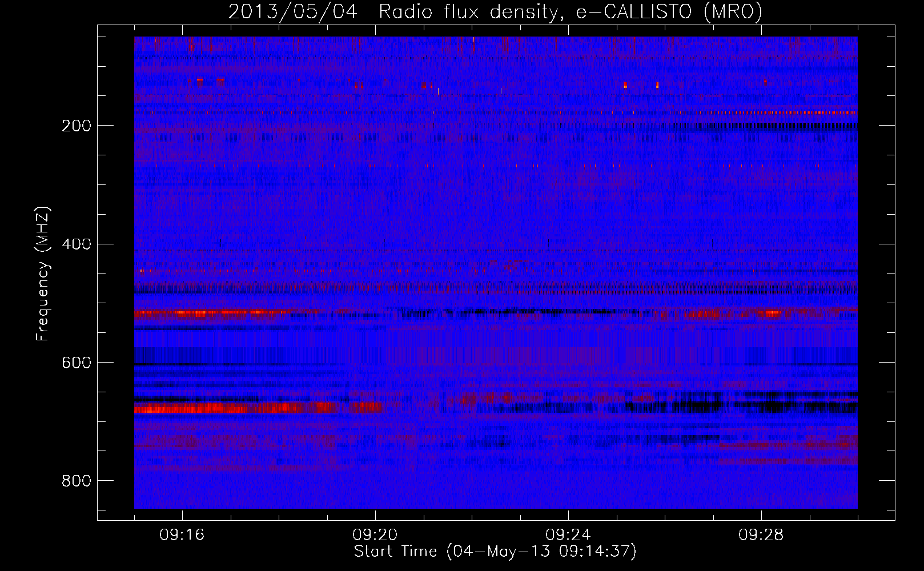
Task: Click the "Start Time (04-May-13 09:14:37)" label
Action: 495,552
